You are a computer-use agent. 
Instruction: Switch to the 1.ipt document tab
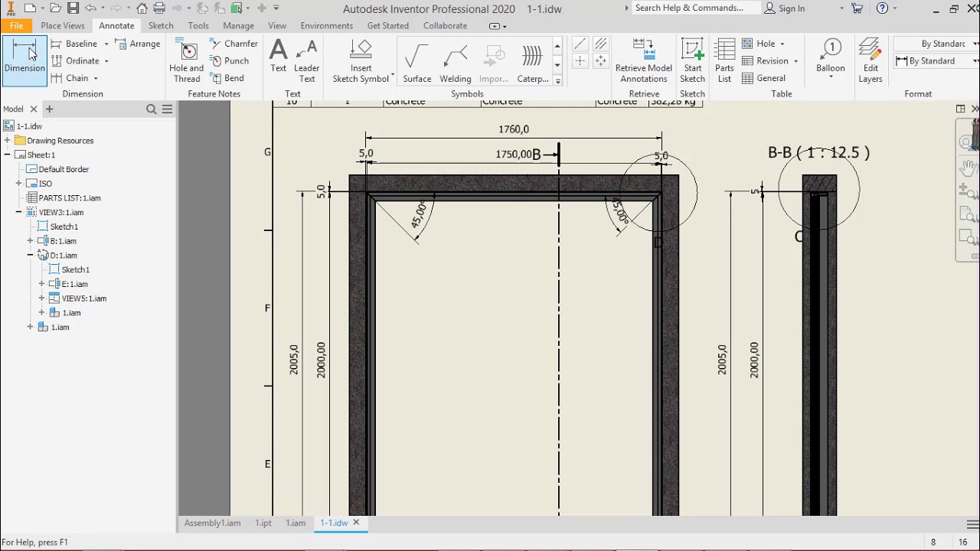coord(263,523)
